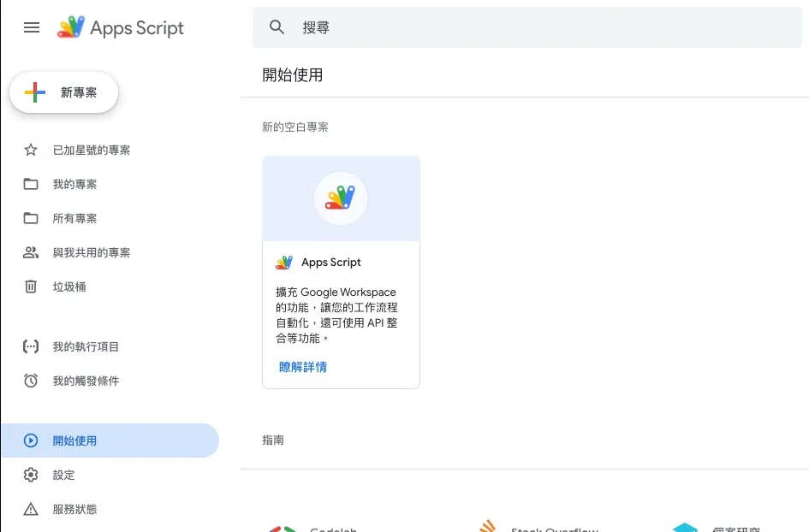Focus the 搜尋 search field
The width and height of the screenshot is (809, 532).
coord(527,27)
